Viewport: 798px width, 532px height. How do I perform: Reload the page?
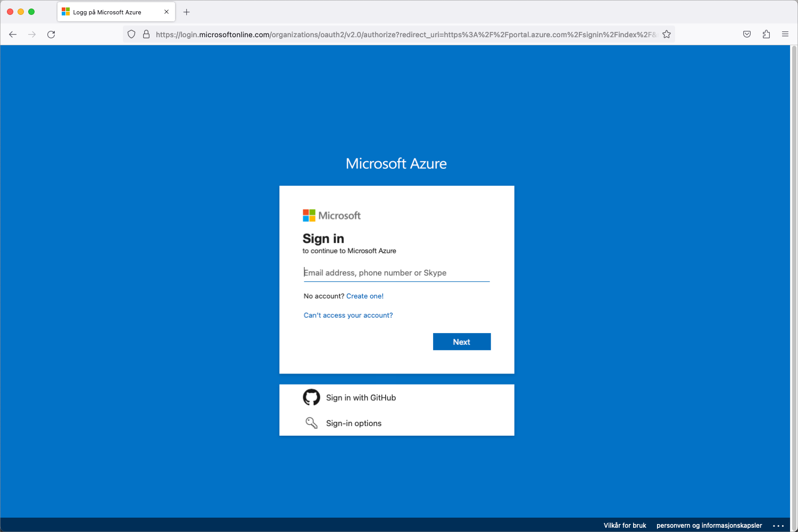[x=51, y=34]
